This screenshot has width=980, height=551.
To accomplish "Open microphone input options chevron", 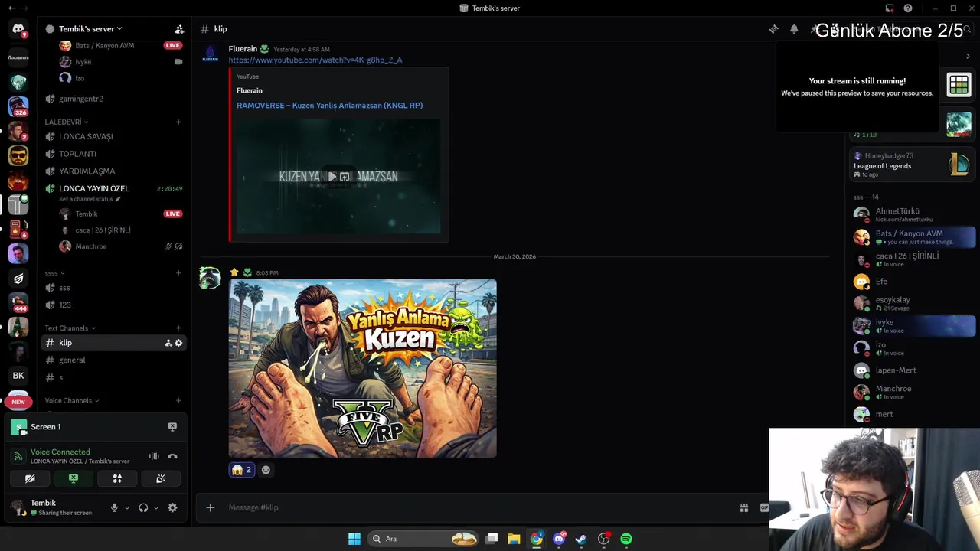I will click(x=127, y=507).
